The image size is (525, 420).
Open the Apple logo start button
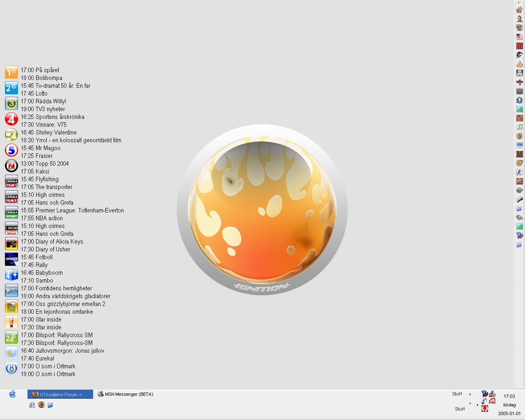(x=13, y=394)
